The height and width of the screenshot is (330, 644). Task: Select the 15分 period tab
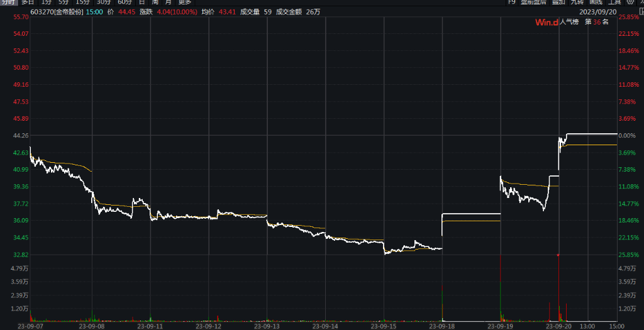tap(82, 3)
